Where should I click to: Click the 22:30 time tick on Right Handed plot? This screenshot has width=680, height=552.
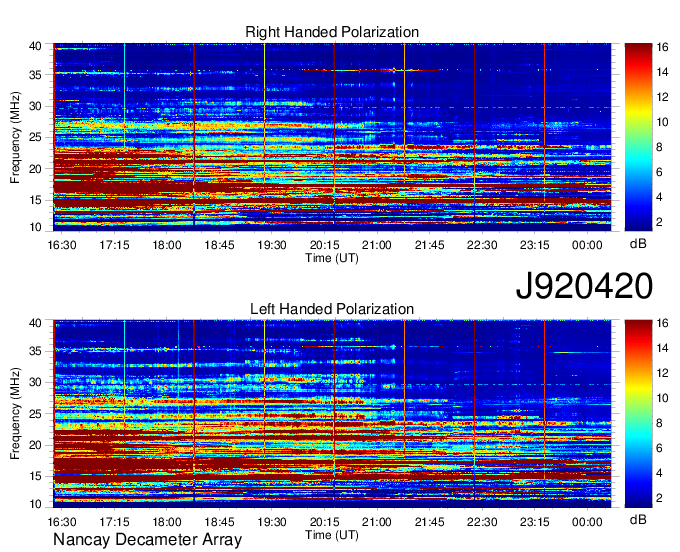point(482,245)
